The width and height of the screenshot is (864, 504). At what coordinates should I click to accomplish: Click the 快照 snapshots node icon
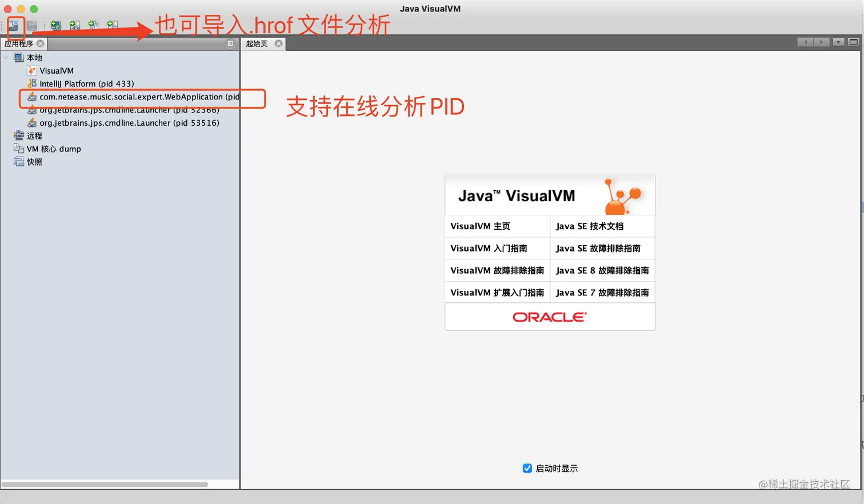click(19, 162)
